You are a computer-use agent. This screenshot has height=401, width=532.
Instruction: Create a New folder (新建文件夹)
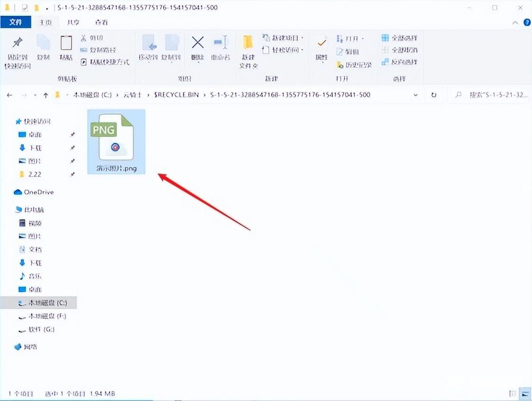click(x=248, y=52)
